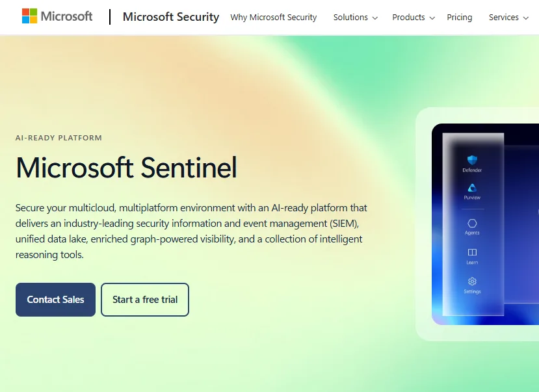This screenshot has height=392, width=539.
Task: Select the Defender shield icon in the preview sidebar
Action: (473, 159)
